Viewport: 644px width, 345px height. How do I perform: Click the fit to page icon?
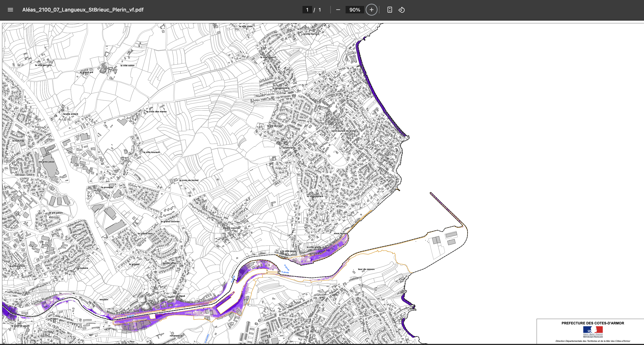(x=389, y=10)
